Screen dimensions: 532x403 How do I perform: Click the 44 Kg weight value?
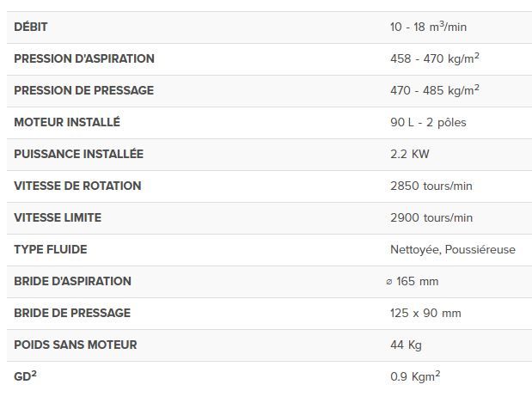click(406, 345)
